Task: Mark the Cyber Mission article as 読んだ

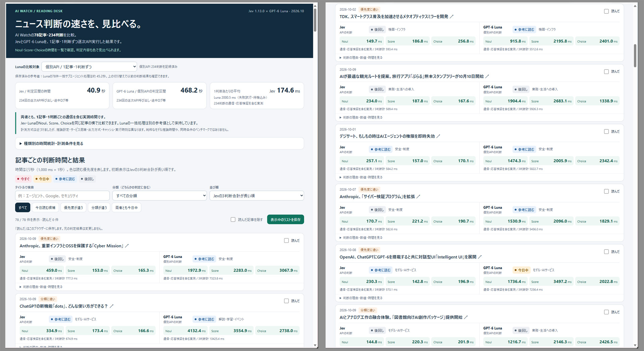Action: pos(286,240)
